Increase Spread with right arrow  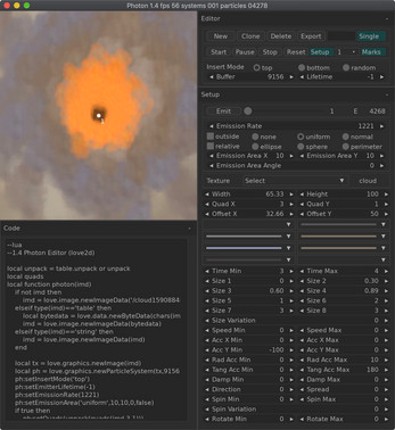pyautogui.click(x=386, y=389)
